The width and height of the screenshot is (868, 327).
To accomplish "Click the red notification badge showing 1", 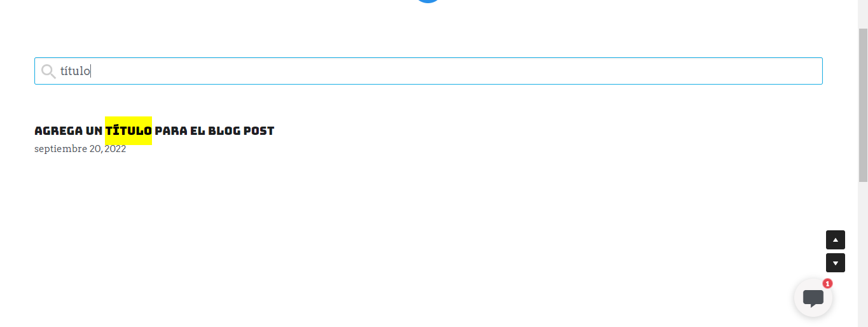I will [827, 284].
